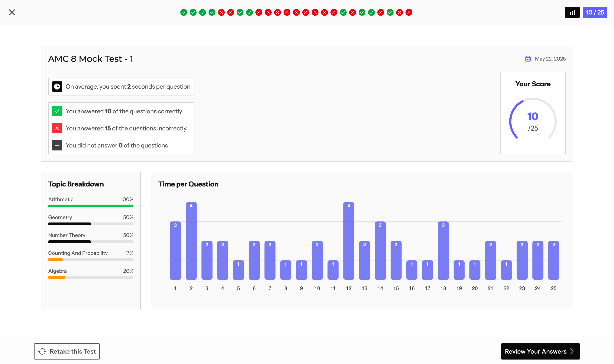Click the 'Time per Question' heading
This screenshot has width=614, height=364.
tap(188, 184)
